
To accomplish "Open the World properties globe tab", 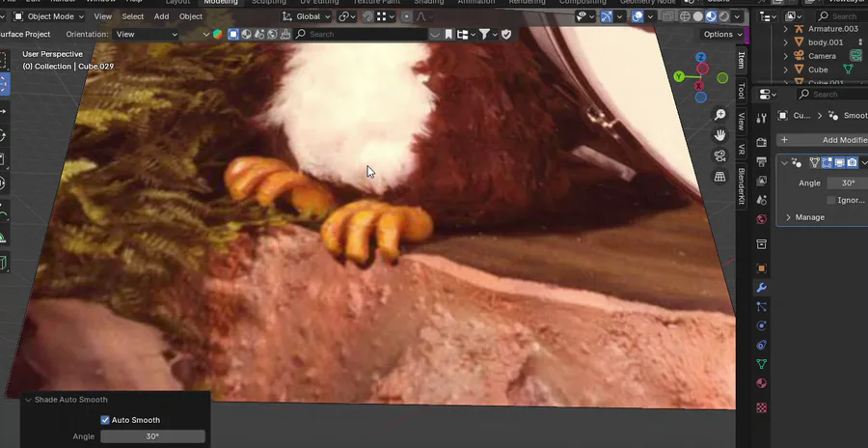I will click(x=762, y=219).
